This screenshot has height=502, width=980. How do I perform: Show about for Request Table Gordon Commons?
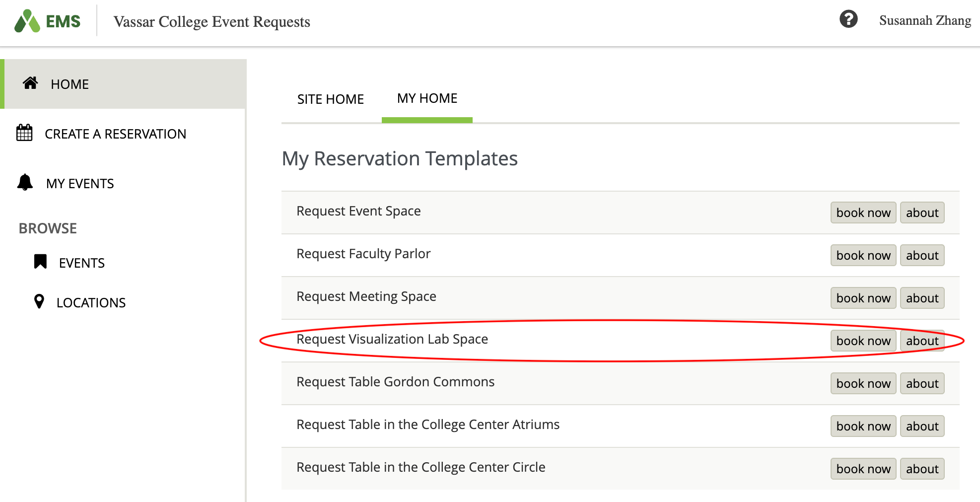(x=922, y=384)
